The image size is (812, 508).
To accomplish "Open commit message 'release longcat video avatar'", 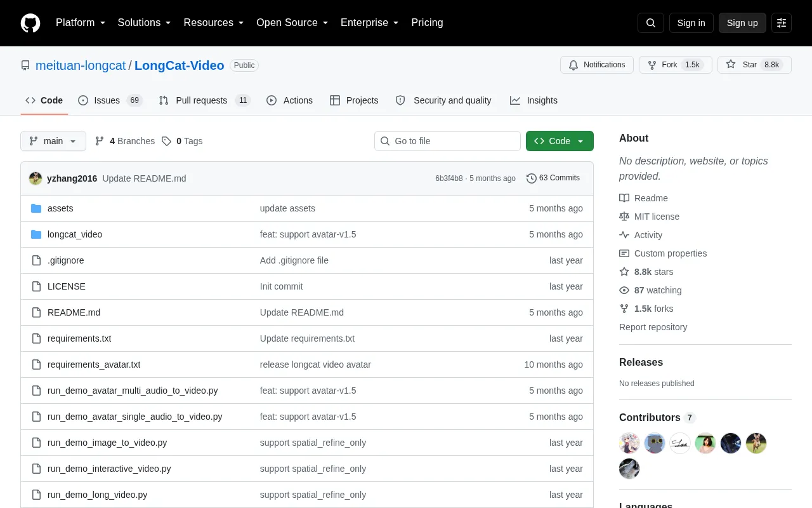I will tap(315, 364).
